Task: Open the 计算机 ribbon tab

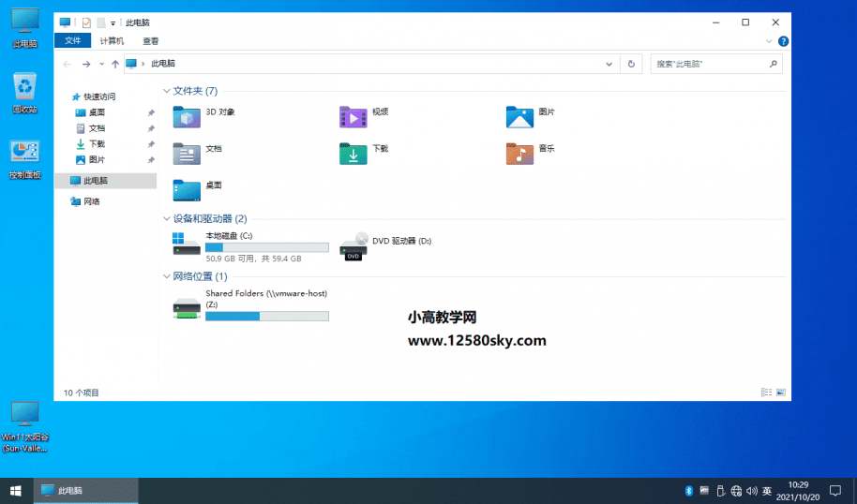Action: tap(112, 41)
